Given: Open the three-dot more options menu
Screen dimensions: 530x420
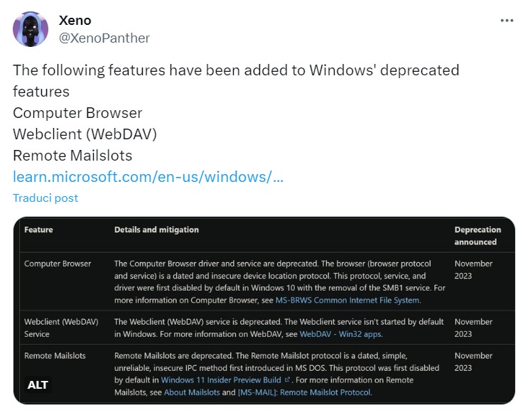Looking at the screenshot, I should (507, 21).
